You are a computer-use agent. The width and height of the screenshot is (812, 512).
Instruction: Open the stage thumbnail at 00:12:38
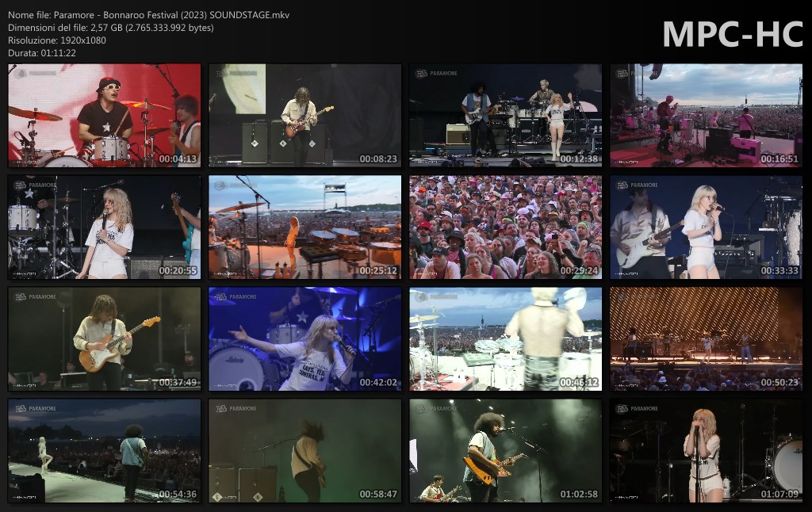point(505,116)
